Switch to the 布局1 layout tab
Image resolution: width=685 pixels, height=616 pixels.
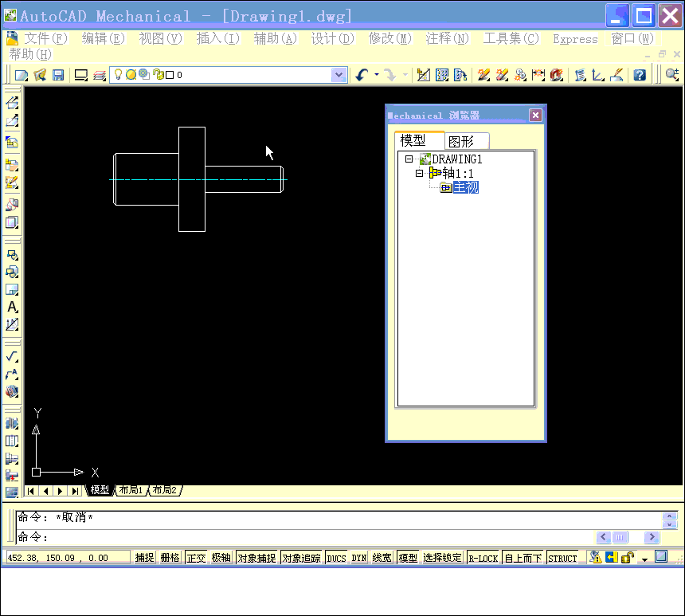131,490
